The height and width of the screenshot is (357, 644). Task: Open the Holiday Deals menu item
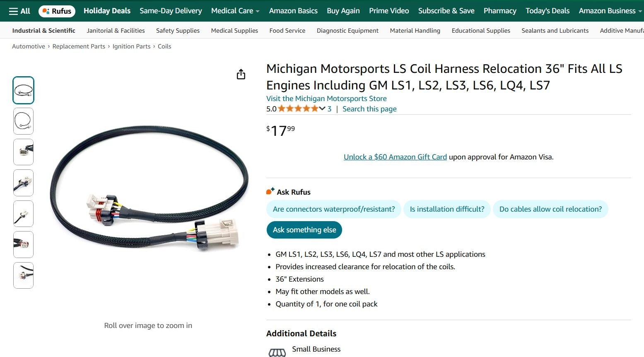coord(107,11)
